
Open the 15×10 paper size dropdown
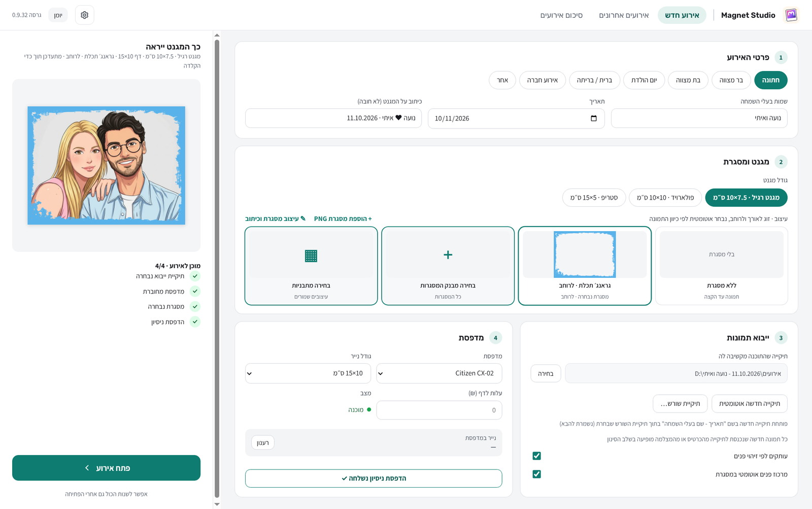[x=308, y=373]
